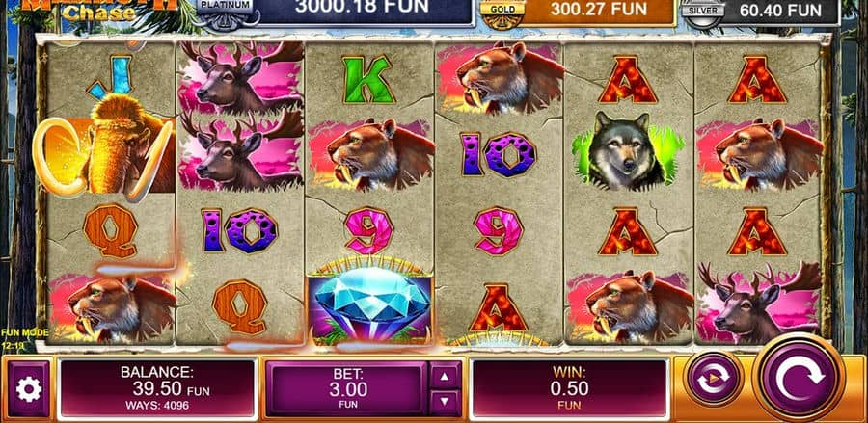Increase bet with the up arrow
The width and height of the screenshot is (868, 423).
pos(445,377)
